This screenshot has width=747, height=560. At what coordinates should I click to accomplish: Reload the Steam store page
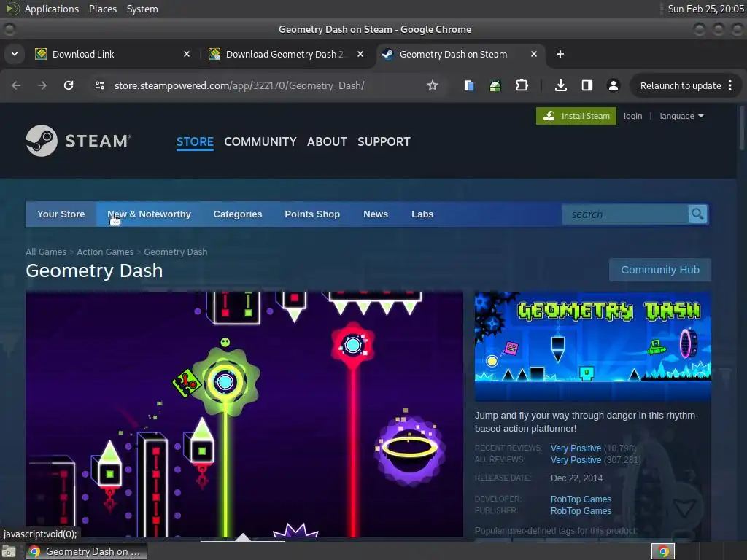pyautogui.click(x=69, y=85)
